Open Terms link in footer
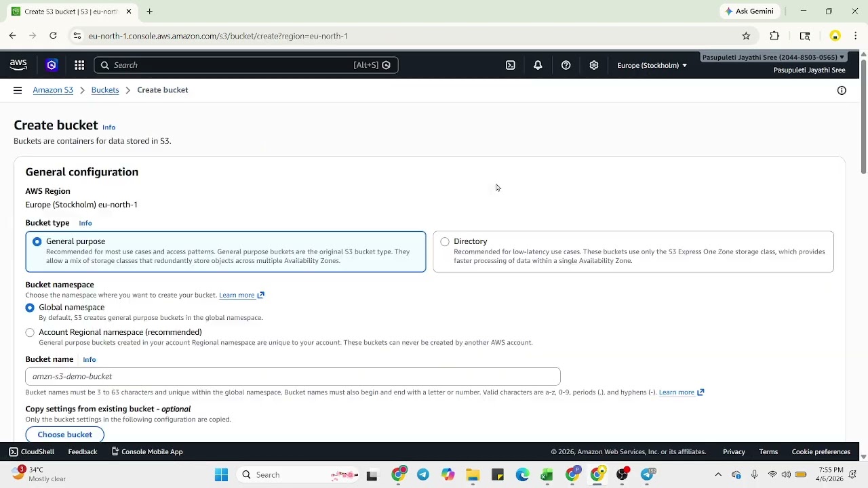 (x=768, y=452)
